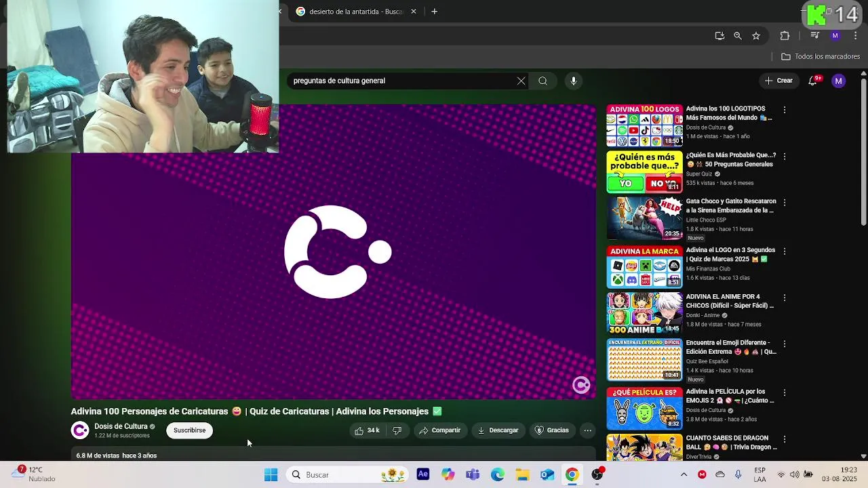Open options for 'Adivina el LOGO en 3 Segundos'
Screen dimensions: 868x488
(x=785, y=251)
